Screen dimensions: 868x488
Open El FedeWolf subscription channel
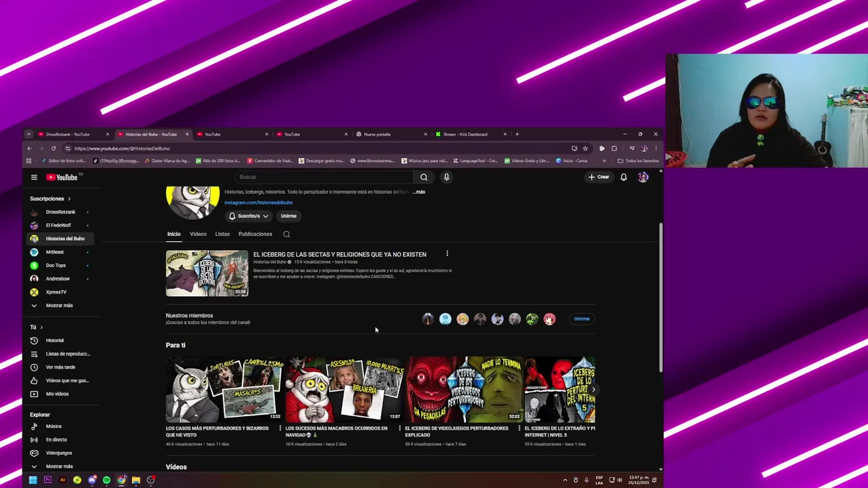tap(62, 225)
